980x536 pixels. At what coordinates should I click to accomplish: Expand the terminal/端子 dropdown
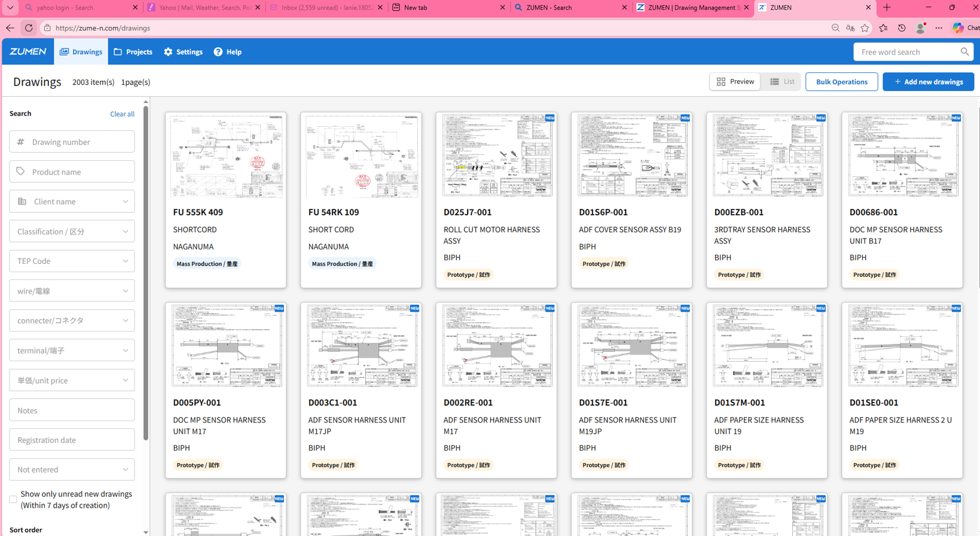[x=72, y=351]
